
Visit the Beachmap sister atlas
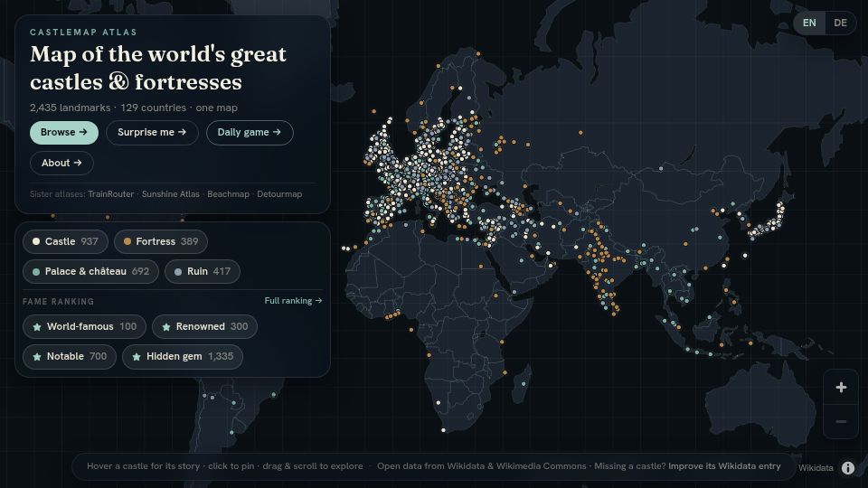[228, 194]
